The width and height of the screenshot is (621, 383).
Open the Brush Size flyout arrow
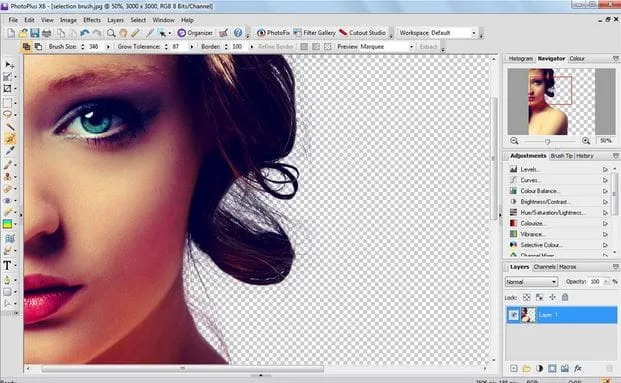[108, 47]
